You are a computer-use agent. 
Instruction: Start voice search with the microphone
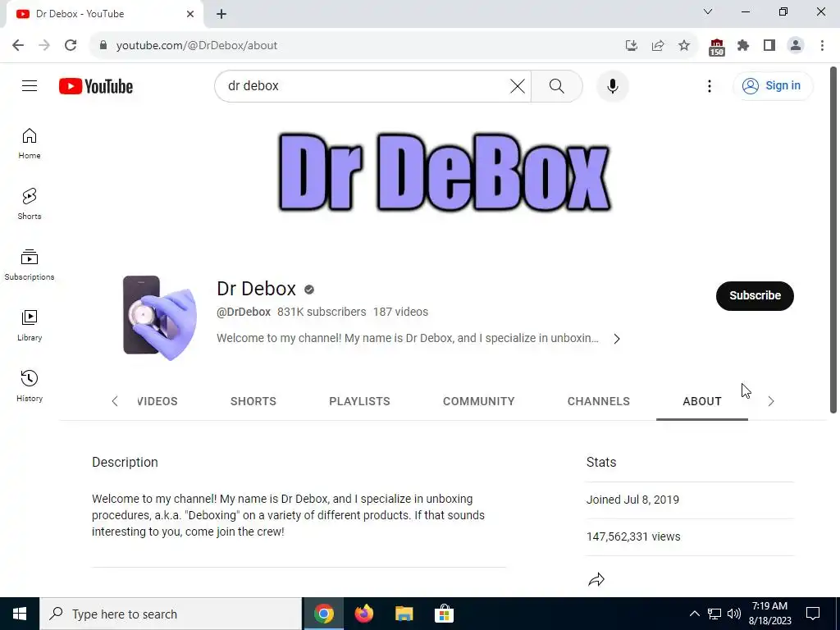pos(612,85)
